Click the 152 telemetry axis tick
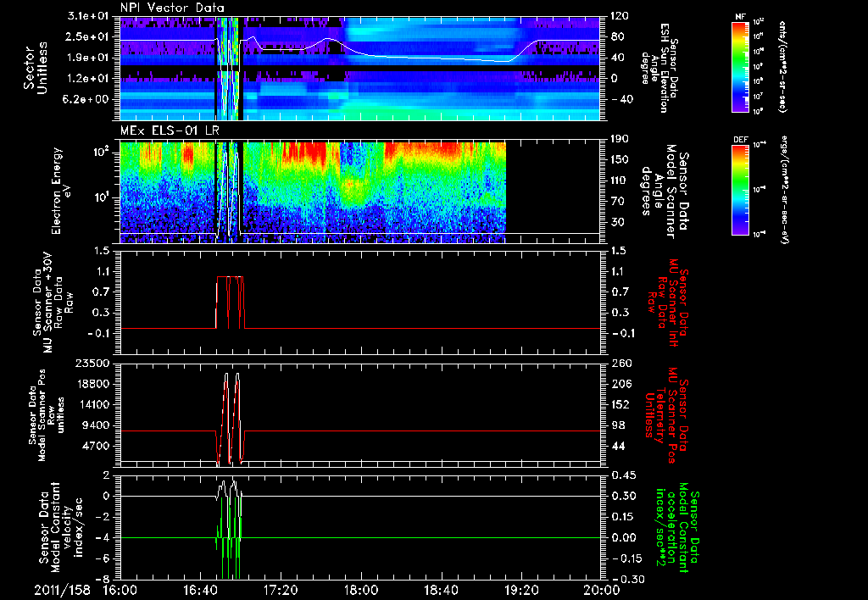 (x=620, y=404)
